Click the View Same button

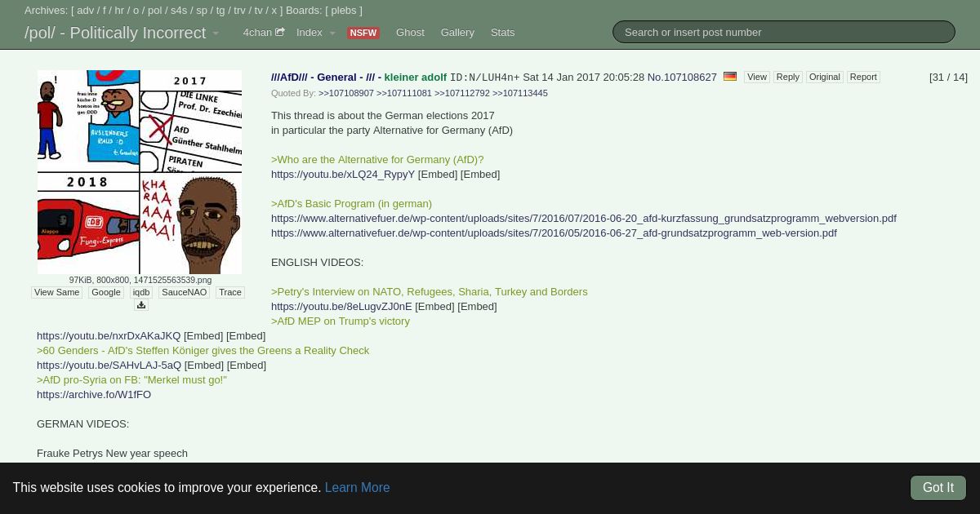point(57,292)
